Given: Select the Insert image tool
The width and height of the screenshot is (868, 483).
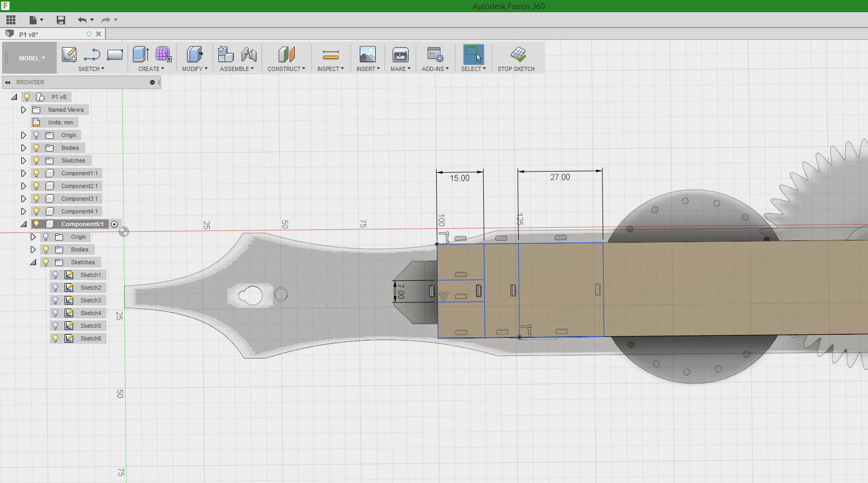Looking at the screenshot, I should click(368, 54).
